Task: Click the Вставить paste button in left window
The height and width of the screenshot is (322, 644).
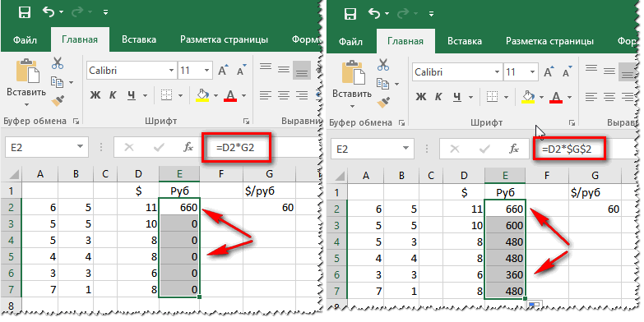Action: pos(26,81)
